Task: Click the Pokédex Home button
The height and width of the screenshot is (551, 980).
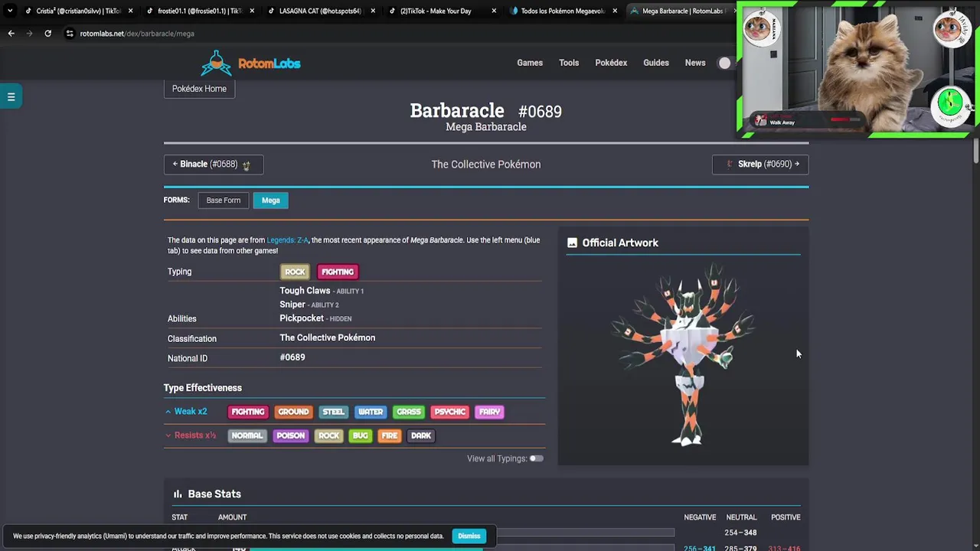Action: tap(199, 89)
